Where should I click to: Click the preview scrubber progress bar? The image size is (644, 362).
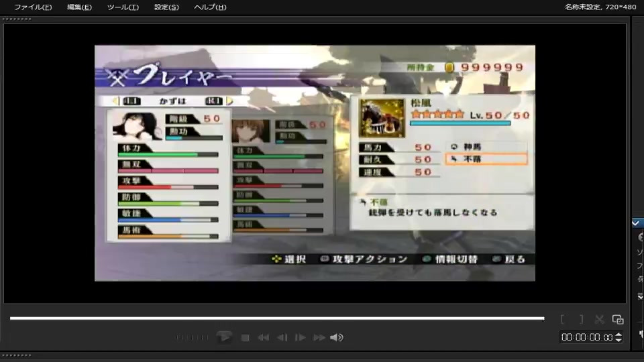(277, 318)
